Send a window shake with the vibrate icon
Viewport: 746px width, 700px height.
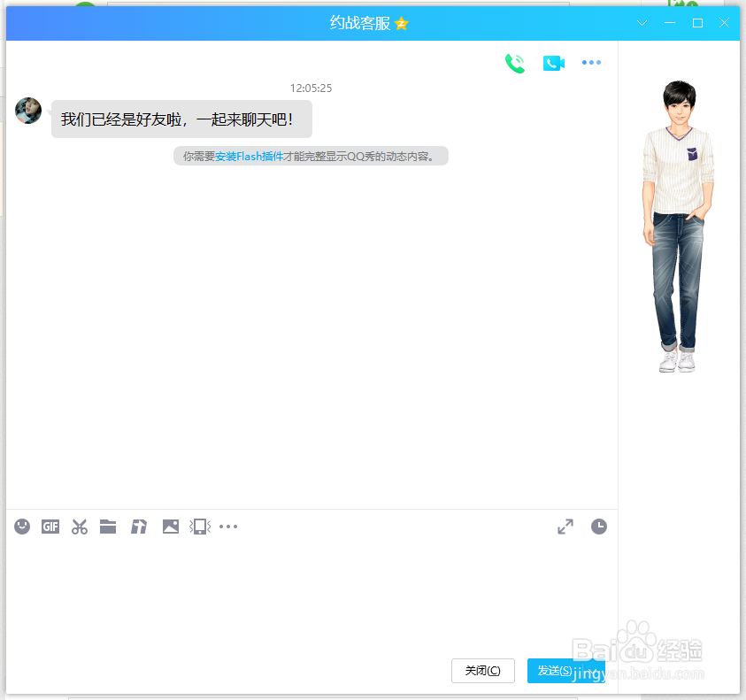coord(200,527)
